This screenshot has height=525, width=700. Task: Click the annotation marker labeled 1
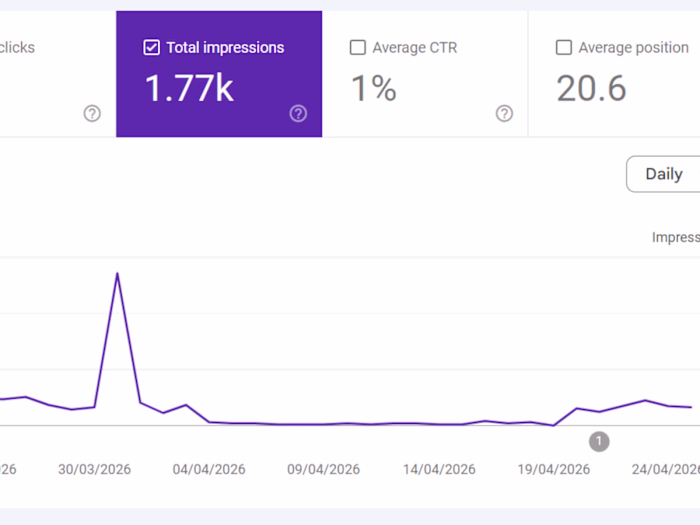click(599, 442)
